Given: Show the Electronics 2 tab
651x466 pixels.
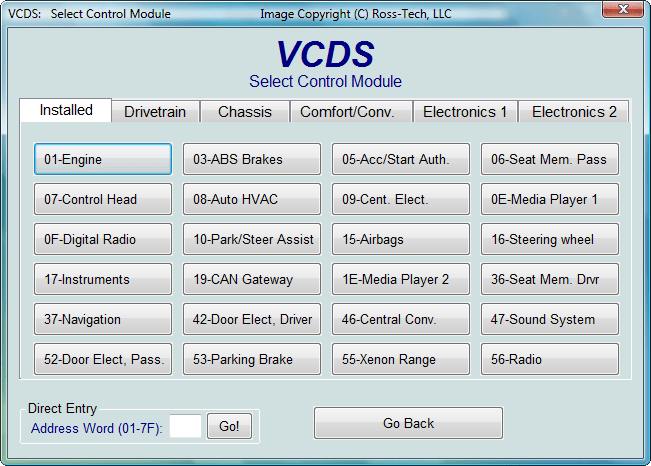Looking at the screenshot, I should [x=574, y=112].
